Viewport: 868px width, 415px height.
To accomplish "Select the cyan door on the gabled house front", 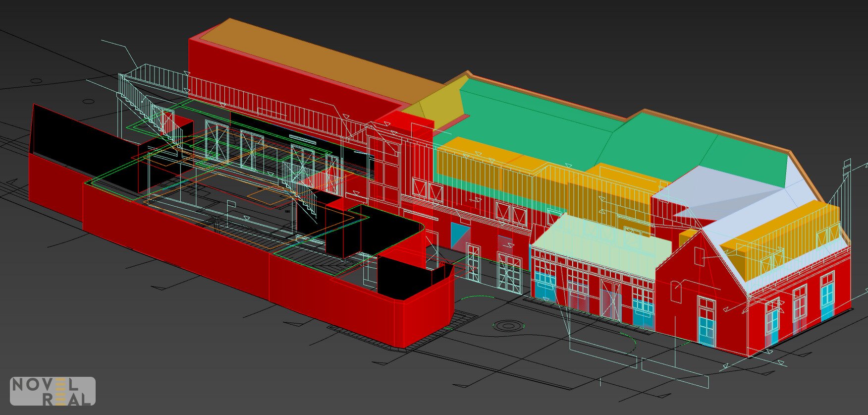I will pos(706,330).
